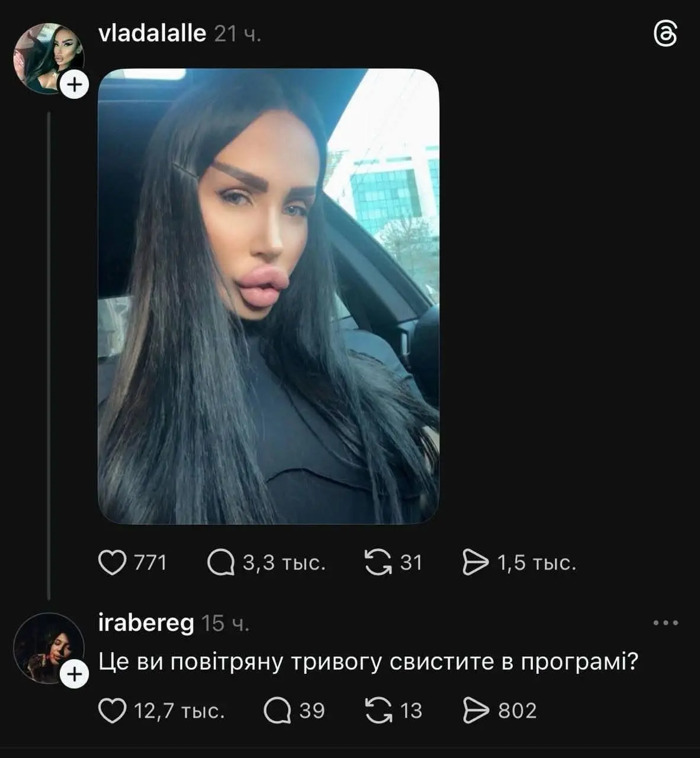Open the Threads logo icon

click(x=665, y=34)
